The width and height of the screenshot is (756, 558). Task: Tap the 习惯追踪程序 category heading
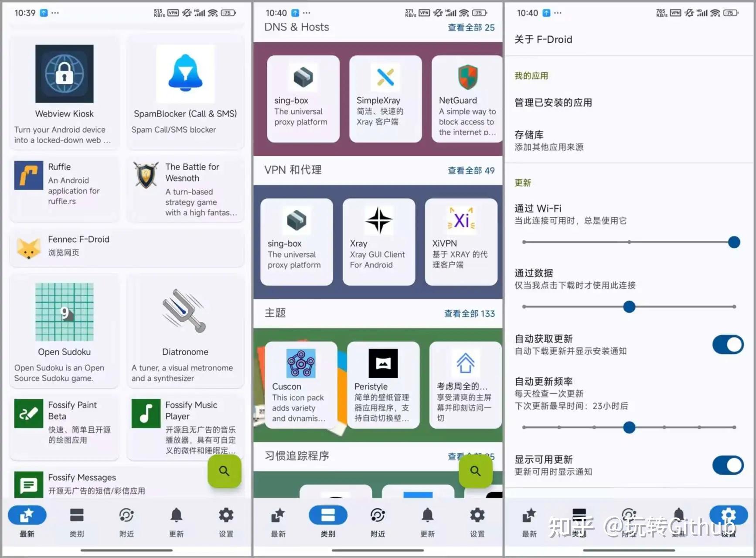coord(297,456)
